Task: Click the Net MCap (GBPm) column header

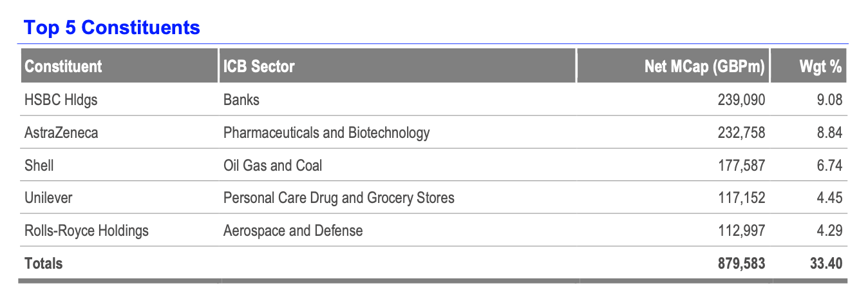Action: pos(704,66)
